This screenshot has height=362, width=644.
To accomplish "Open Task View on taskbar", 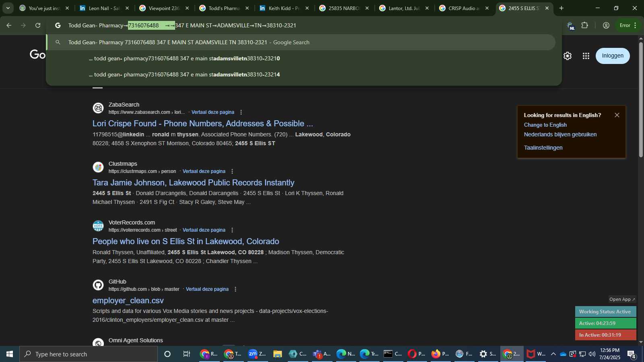I will (186, 354).
